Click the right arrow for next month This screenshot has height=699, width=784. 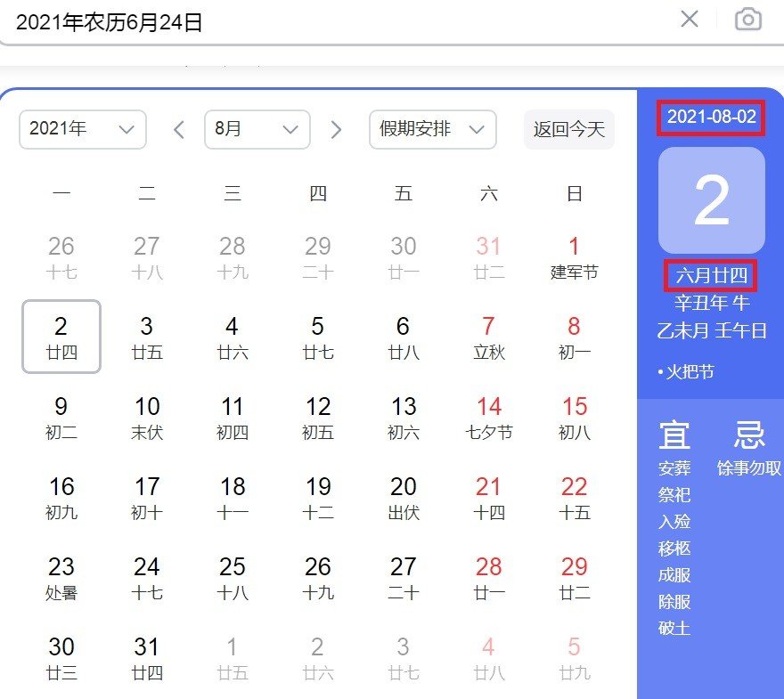(x=336, y=129)
